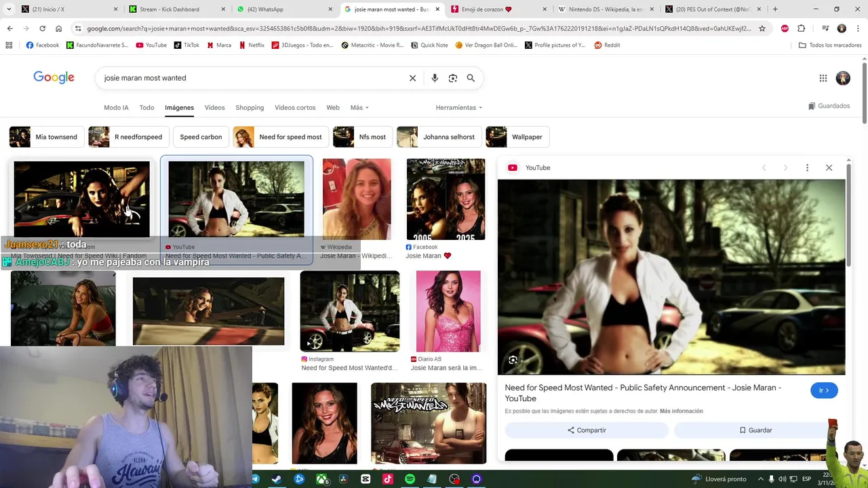Switch to the Web results tab
The height and width of the screenshot is (488, 868).
[333, 108]
